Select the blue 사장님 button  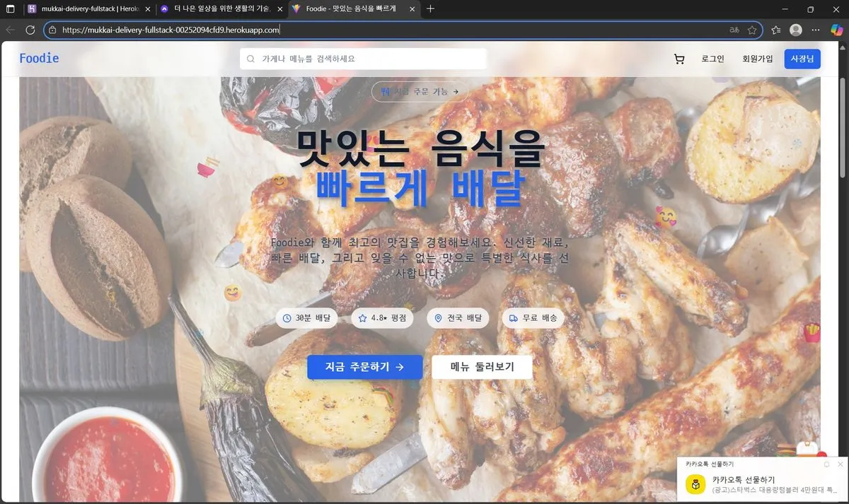(x=802, y=59)
